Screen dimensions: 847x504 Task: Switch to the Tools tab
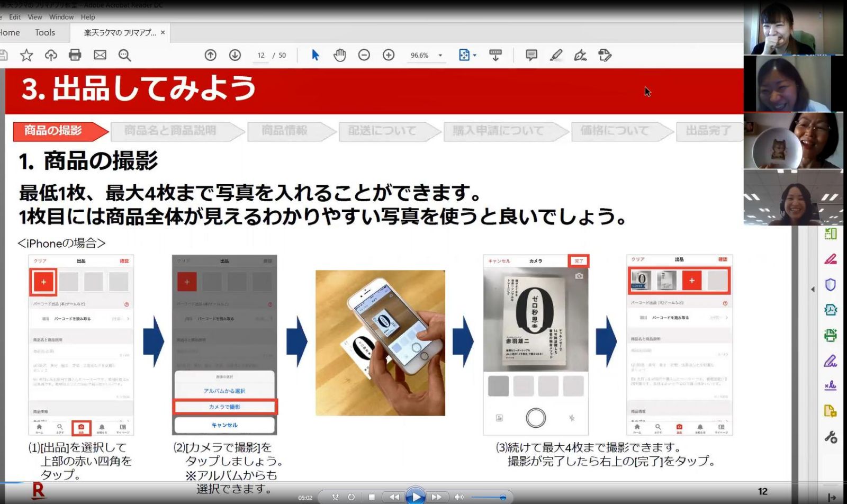(45, 33)
